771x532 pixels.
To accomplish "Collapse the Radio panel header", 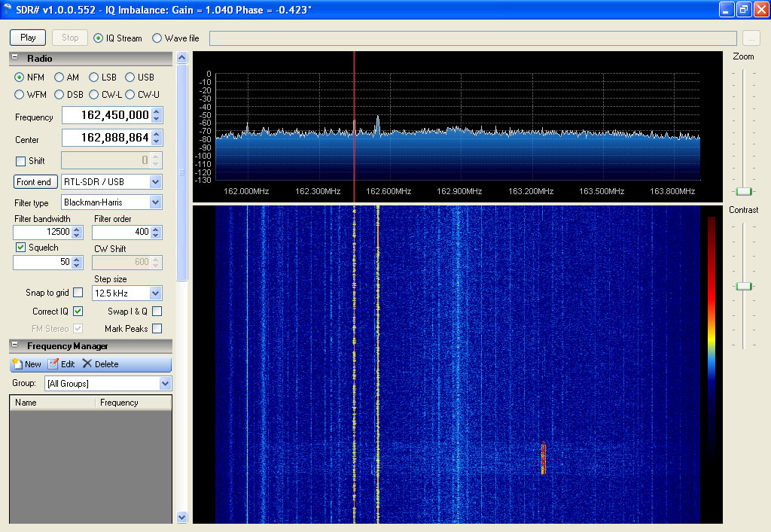I will coord(15,59).
